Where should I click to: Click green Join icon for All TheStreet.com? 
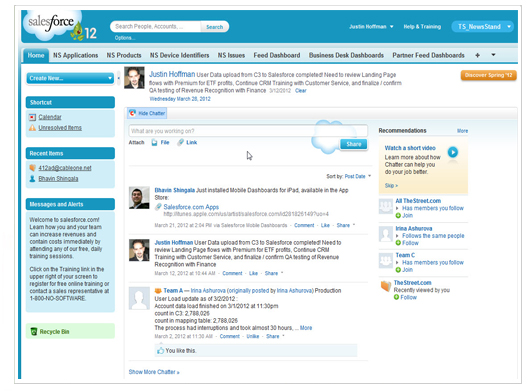398,216
